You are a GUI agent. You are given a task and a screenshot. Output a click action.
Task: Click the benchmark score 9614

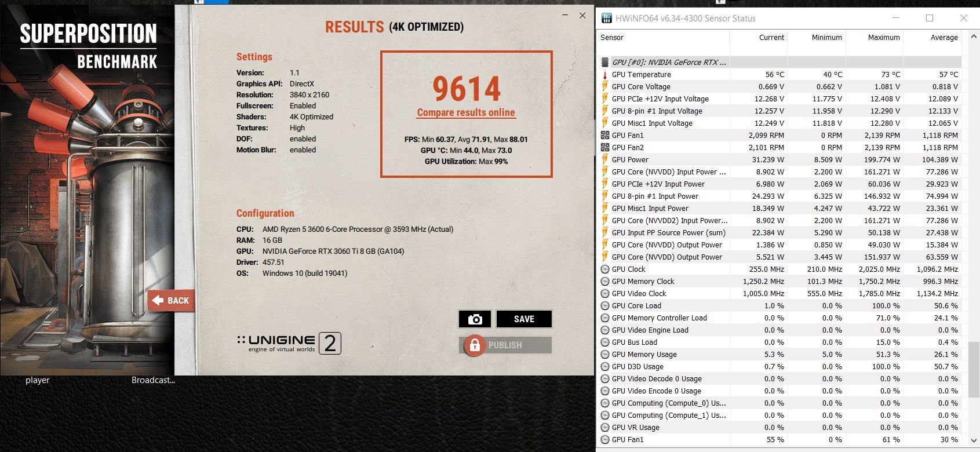pyautogui.click(x=467, y=89)
